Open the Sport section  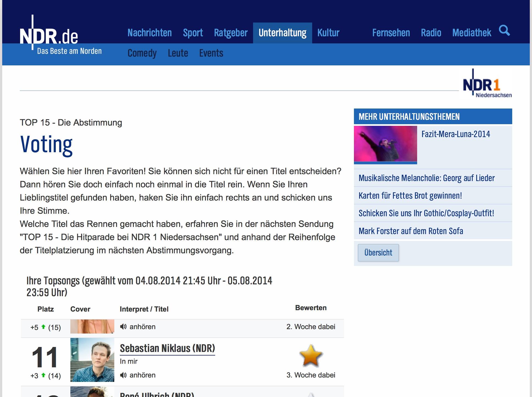point(193,33)
